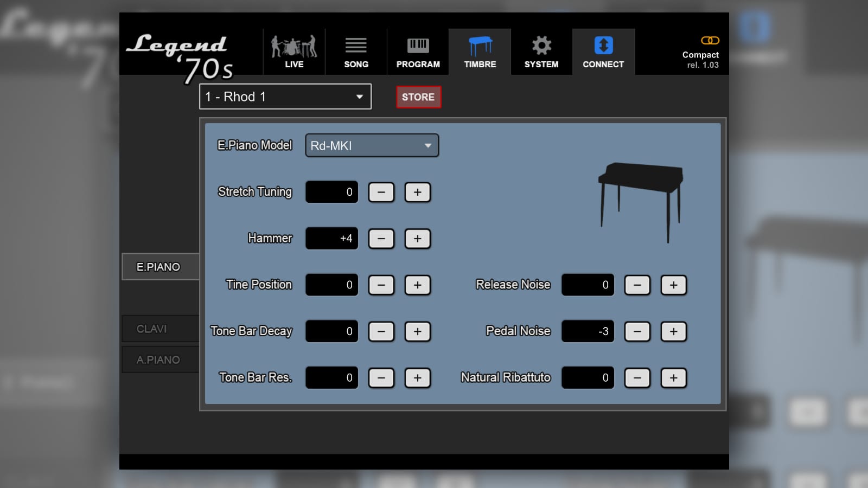Click the SONG list icon
868x488 pixels.
pos(356,44)
